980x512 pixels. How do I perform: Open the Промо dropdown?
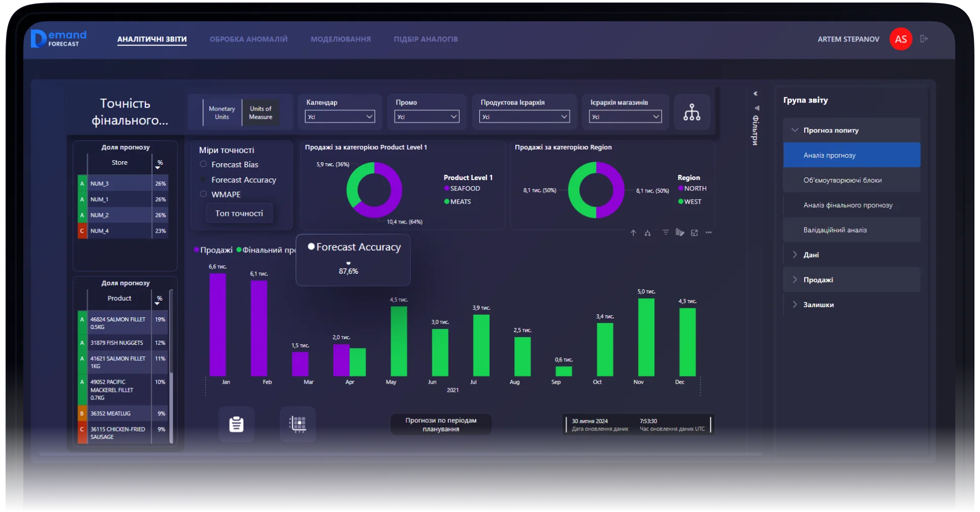click(427, 117)
